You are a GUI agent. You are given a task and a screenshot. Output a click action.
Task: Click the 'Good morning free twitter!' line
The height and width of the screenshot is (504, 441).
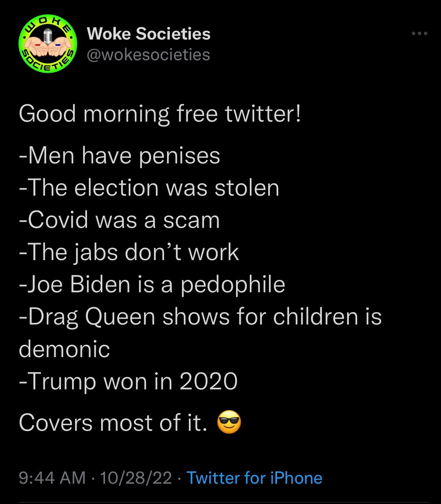coord(160,114)
